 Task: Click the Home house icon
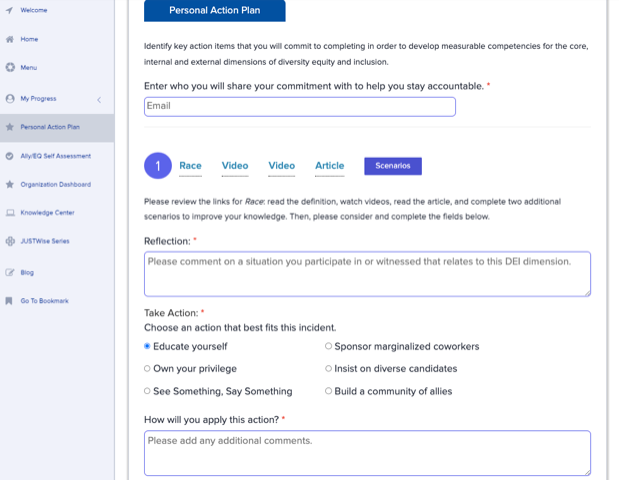pos(9,39)
